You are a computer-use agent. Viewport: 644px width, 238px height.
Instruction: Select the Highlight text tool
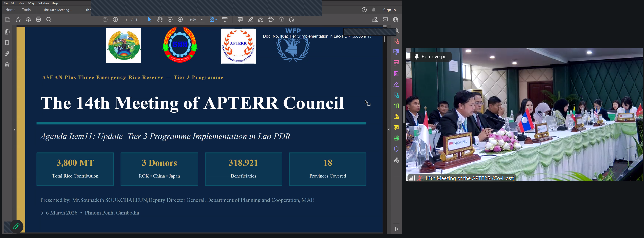[250, 20]
